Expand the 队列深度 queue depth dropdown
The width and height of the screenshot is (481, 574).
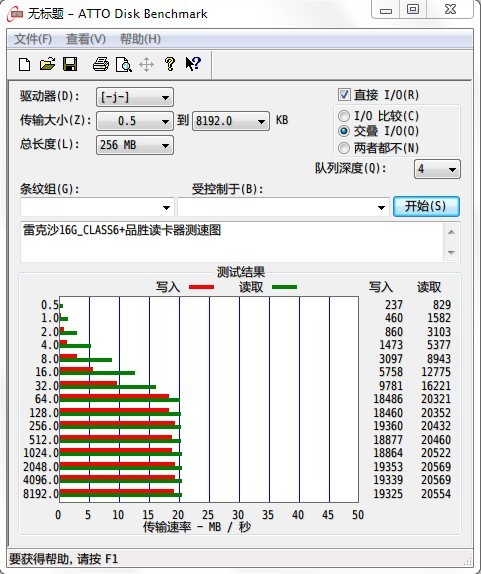coord(437,169)
